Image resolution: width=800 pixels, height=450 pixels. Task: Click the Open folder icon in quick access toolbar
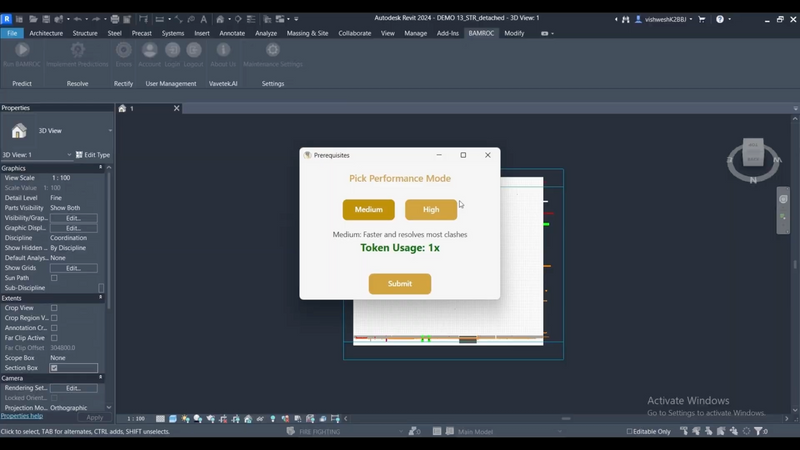tap(33, 19)
